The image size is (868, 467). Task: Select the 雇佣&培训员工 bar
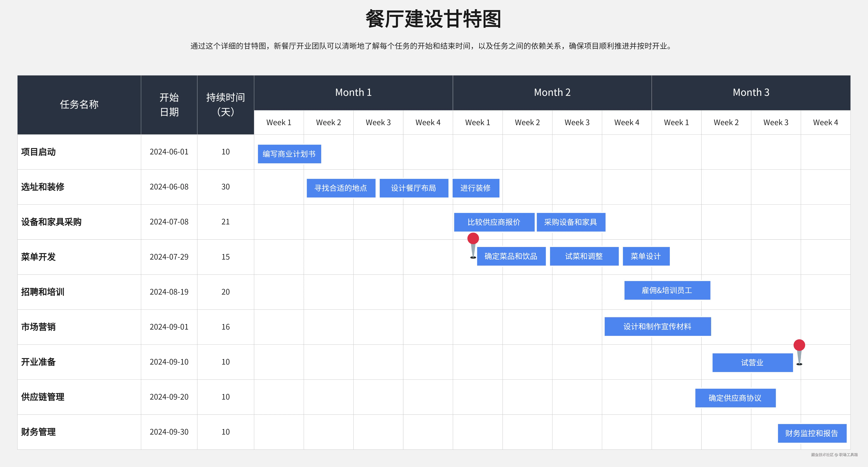pos(667,290)
